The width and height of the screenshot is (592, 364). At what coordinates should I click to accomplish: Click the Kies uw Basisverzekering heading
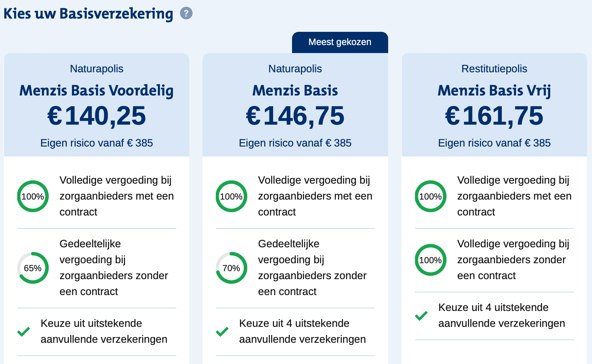point(88,14)
